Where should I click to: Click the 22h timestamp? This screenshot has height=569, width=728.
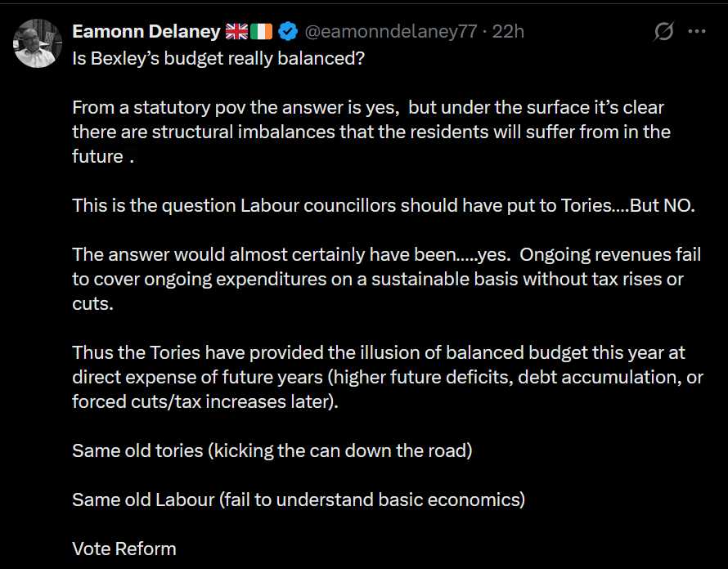(508, 32)
